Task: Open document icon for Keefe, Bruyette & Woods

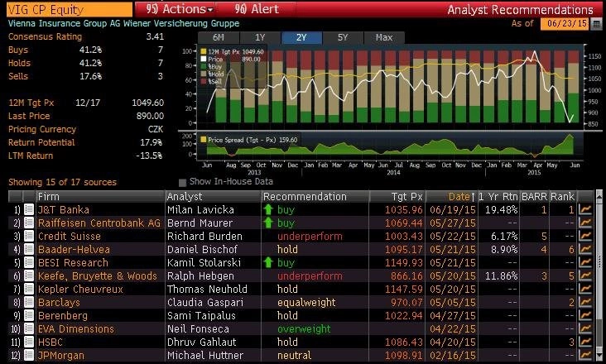Action: [29, 275]
